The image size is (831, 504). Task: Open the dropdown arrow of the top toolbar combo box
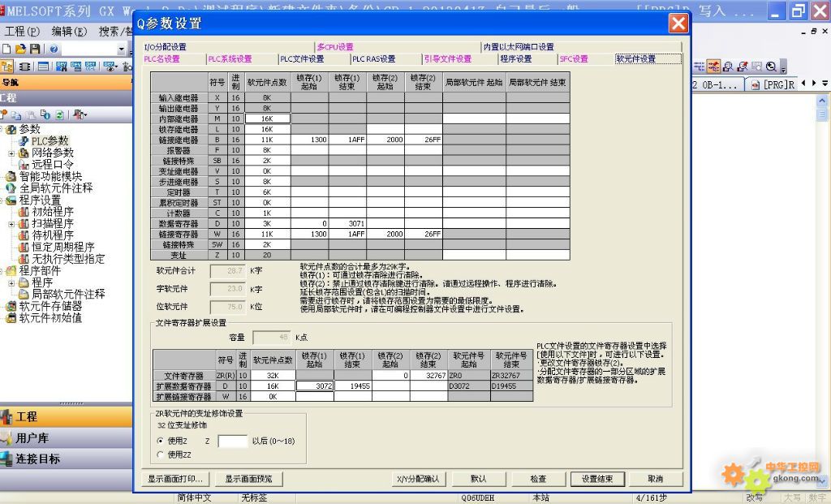click(122, 50)
